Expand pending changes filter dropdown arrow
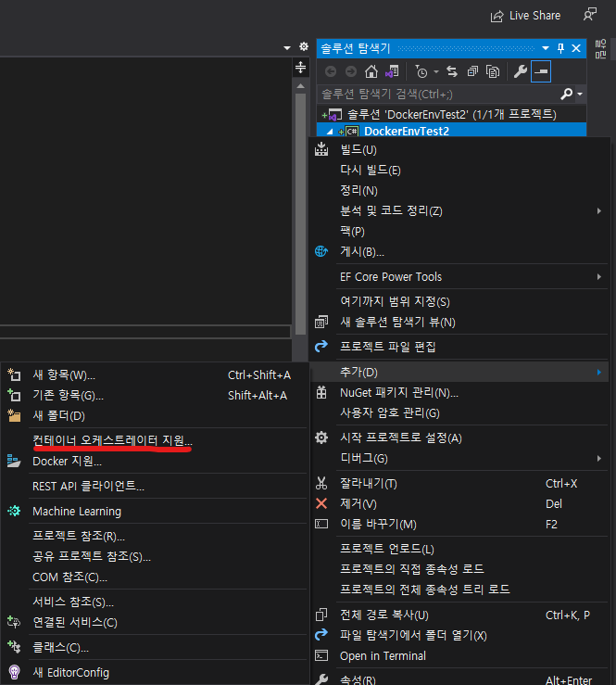The width and height of the screenshot is (616, 685). pos(435,71)
